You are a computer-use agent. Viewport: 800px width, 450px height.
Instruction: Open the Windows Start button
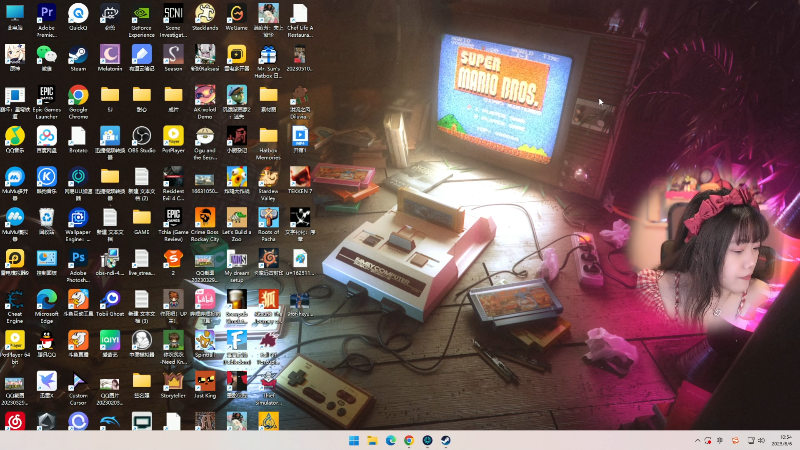(354, 440)
